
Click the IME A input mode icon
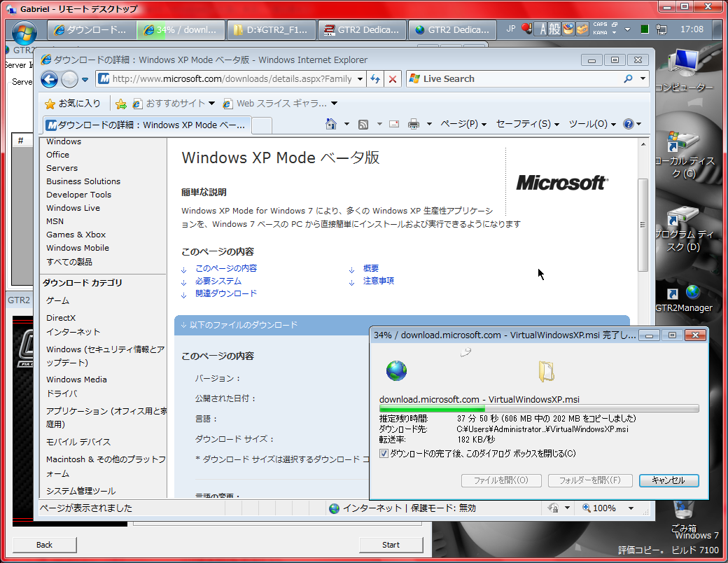542,29
